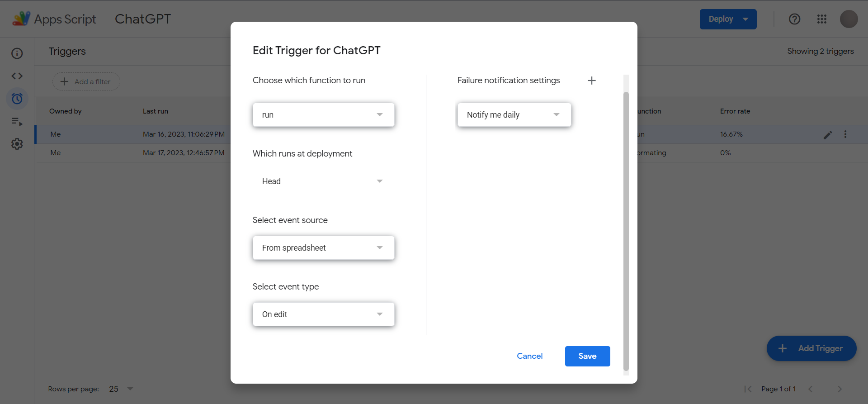
Task: Open the Overview info icon in sidebar
Action: pyautogui.click(x=17, y=53)
